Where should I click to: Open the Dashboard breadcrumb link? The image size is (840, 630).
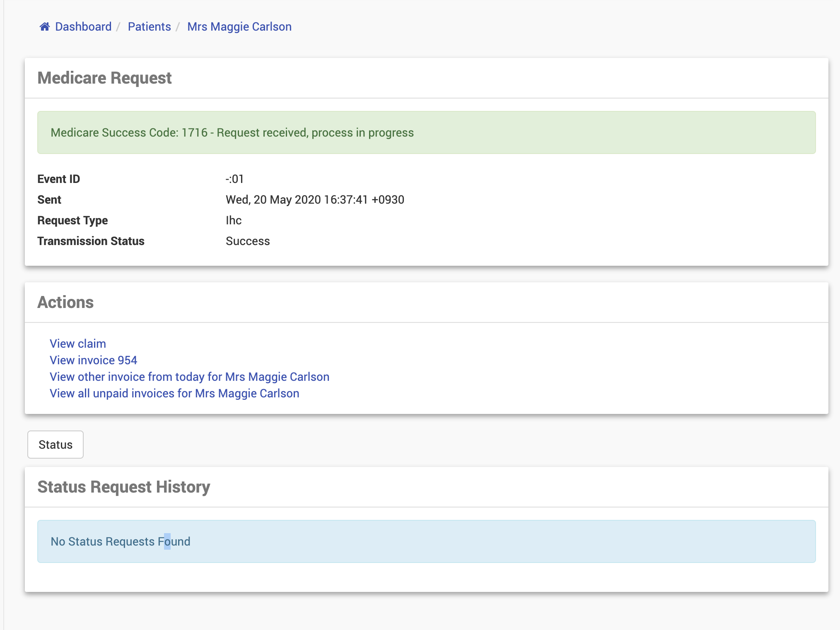coord(83,27)
